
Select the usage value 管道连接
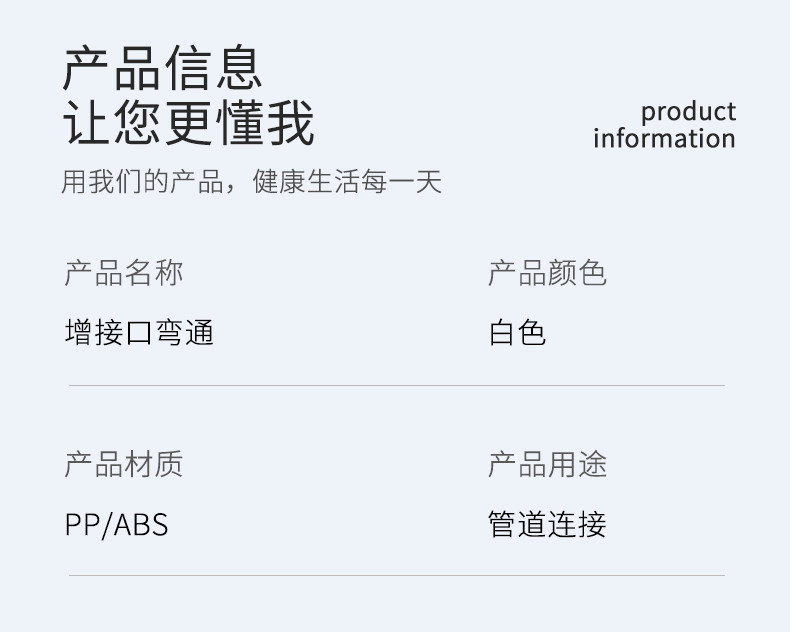pos(547,524)
